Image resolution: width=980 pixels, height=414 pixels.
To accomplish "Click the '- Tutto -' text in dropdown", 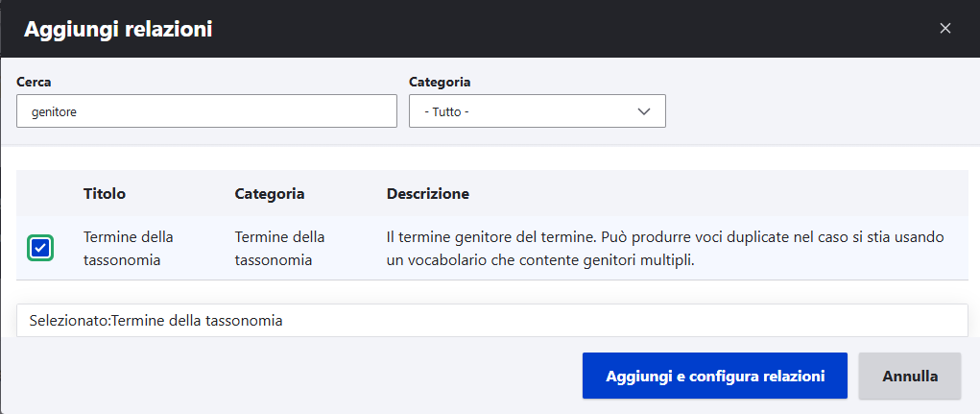I will 445,111.
